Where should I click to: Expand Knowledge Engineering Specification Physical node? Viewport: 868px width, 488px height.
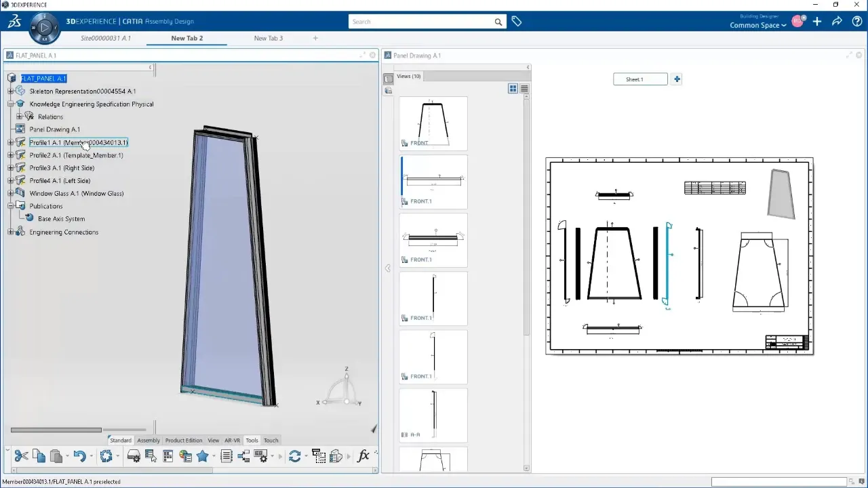click(x=11, y=104)
